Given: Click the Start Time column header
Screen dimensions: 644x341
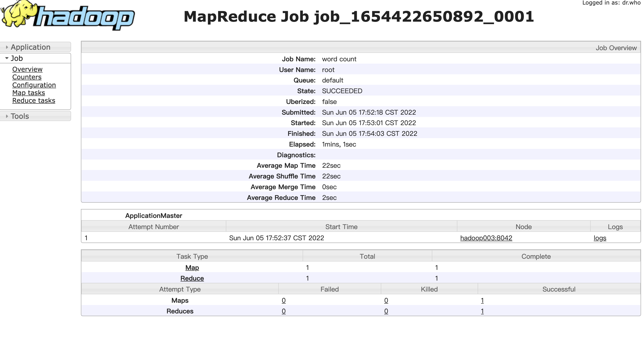Looking at the screenshot, I should 341,227.
